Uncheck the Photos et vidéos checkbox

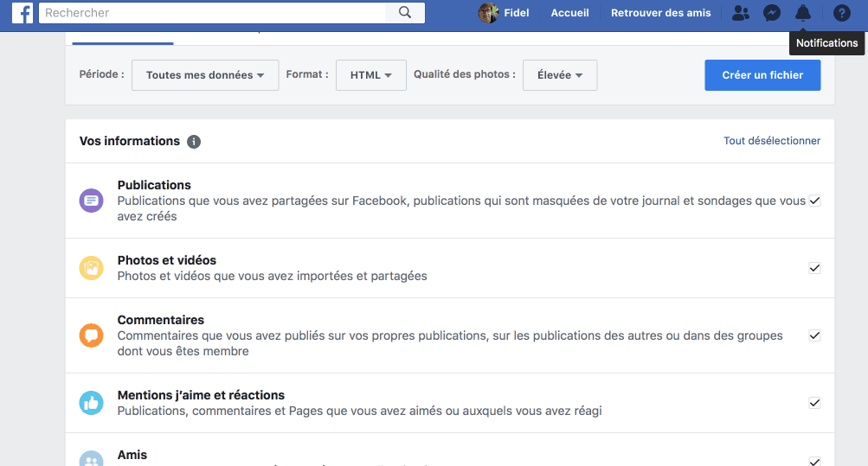(814, 268)
